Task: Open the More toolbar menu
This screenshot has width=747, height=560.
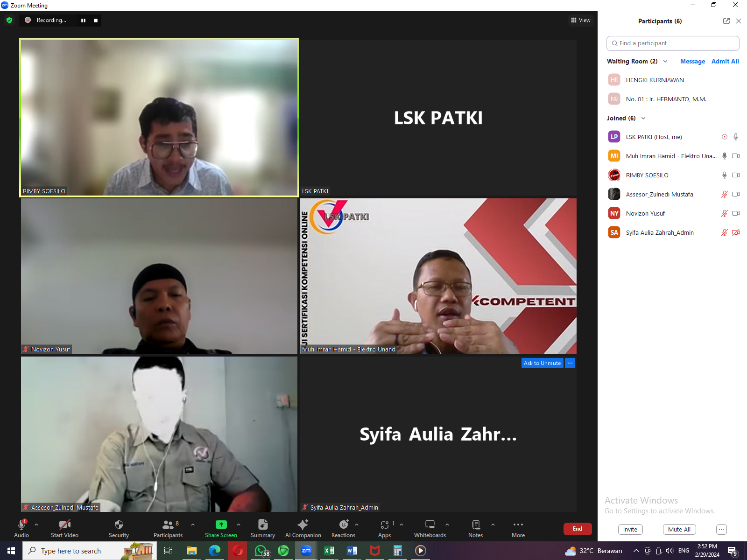Action: coord(518,528)
